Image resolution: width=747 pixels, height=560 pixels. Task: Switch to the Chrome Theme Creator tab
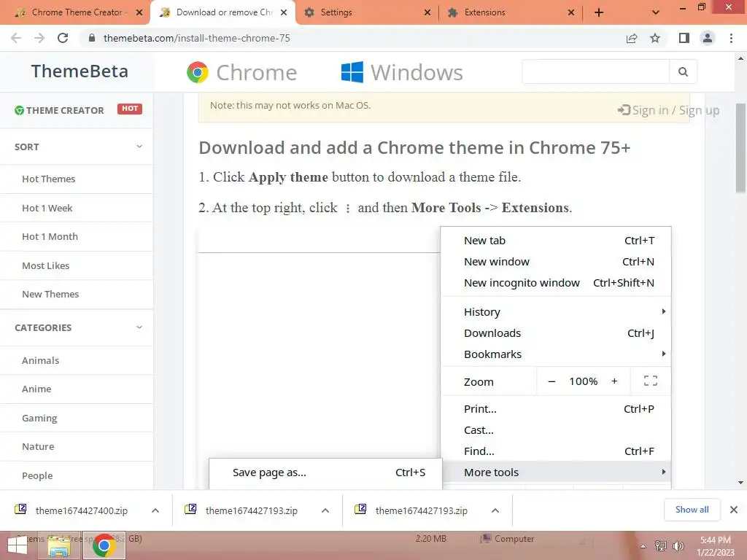tap(76, 12)
